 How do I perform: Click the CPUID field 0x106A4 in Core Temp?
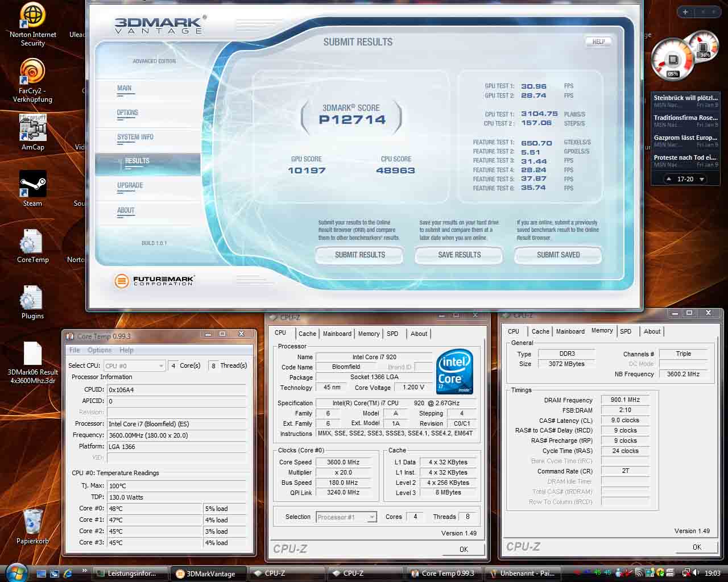176,390
